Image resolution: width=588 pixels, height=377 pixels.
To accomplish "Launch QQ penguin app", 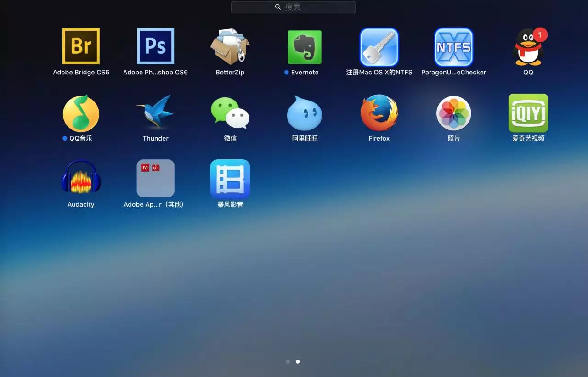I will coord(528,47).
